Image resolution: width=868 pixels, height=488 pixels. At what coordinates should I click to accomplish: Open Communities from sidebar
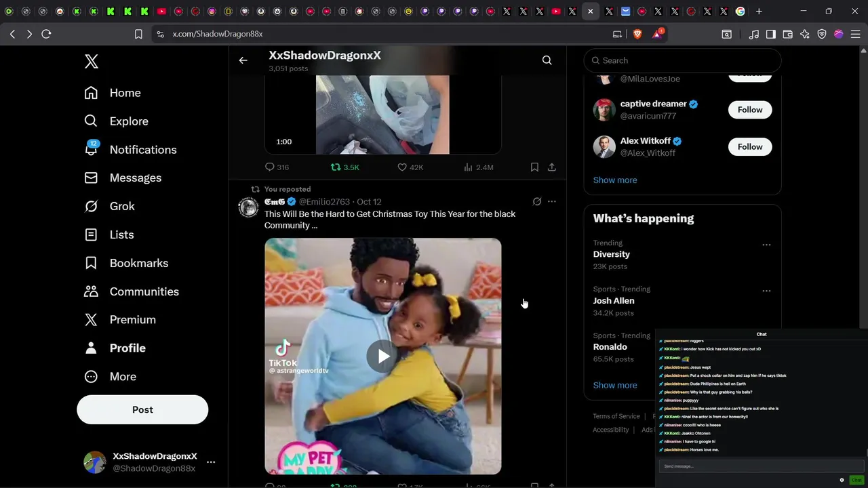pos(132,291)
